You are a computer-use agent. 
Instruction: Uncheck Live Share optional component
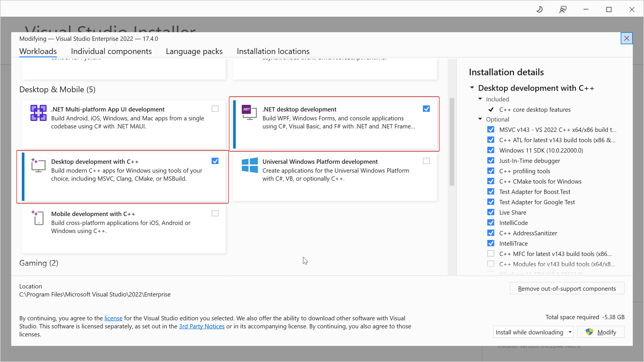click(x=491, y=212)
